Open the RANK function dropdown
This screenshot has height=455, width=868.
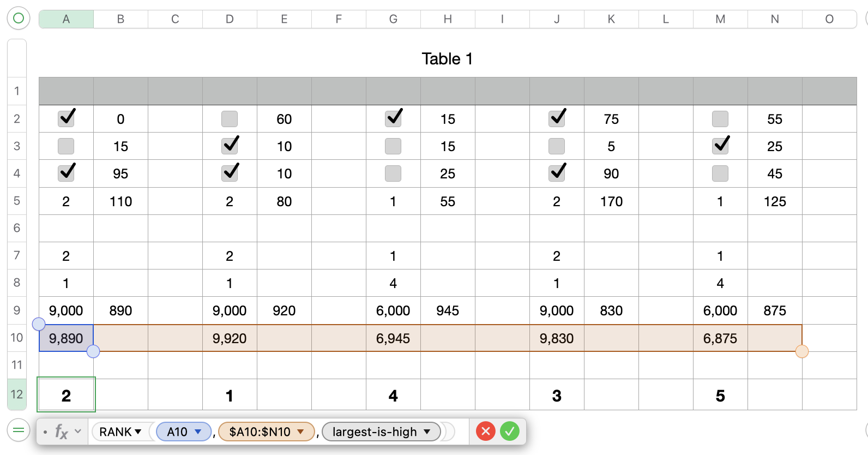pos(138,432)
